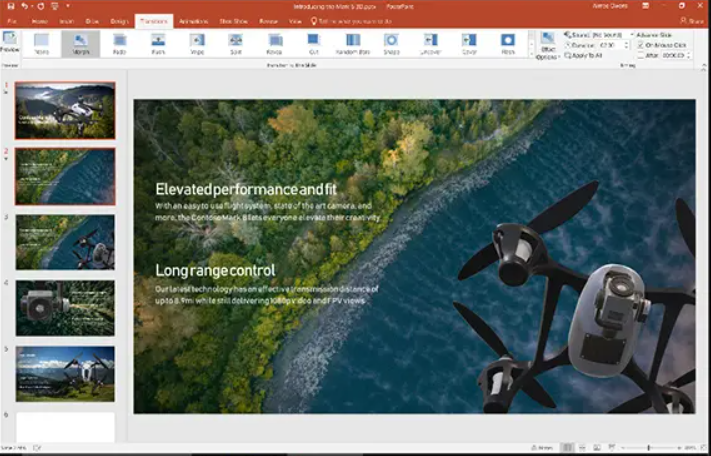711x456 pixels.
Task: Open the File tab
Action: tap(12, 21)
